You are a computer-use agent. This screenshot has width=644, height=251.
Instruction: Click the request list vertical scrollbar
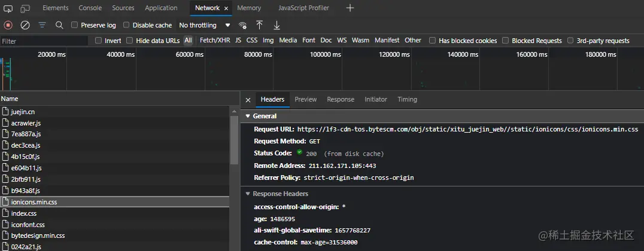coord(235,139)
